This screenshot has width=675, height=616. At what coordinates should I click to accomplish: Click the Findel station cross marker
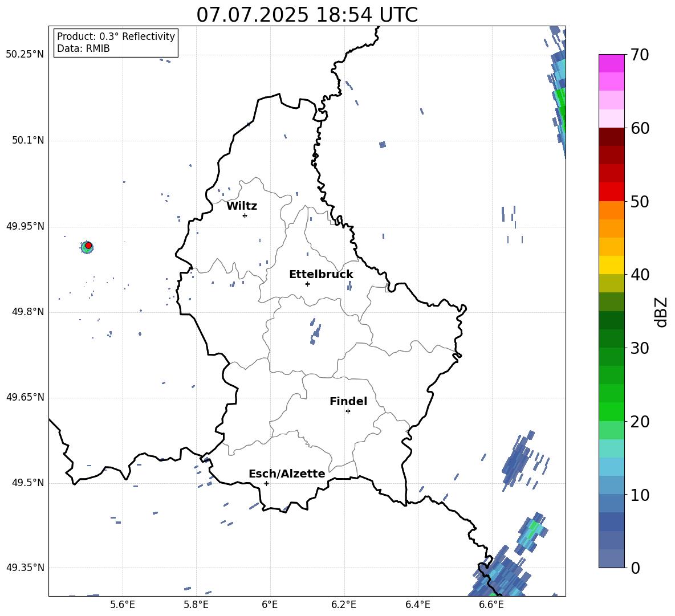pos(348,411)
